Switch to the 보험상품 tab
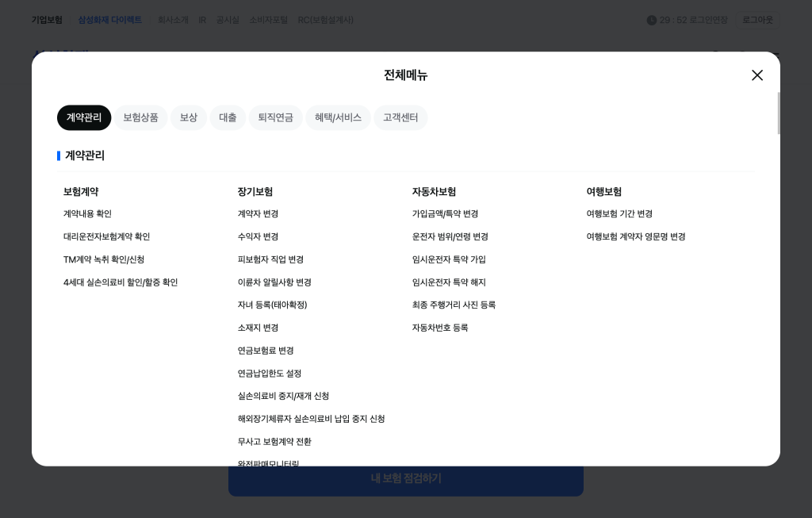 click(x=140, y=117)
